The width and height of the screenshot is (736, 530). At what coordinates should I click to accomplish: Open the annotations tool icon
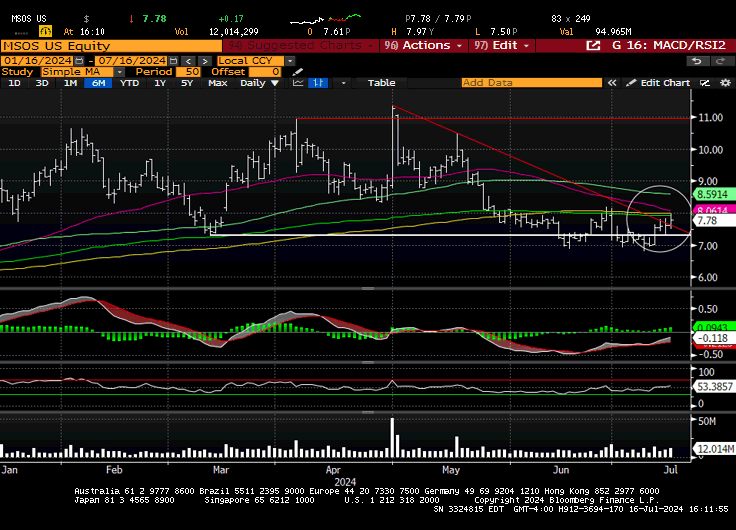pyautogui.click(x=705, y=83)
